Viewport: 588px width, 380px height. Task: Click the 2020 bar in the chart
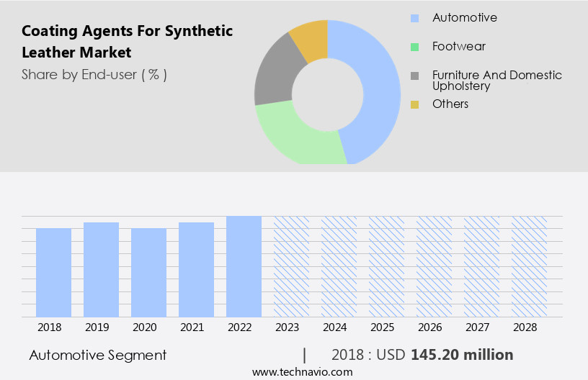[x=148, y=272]
